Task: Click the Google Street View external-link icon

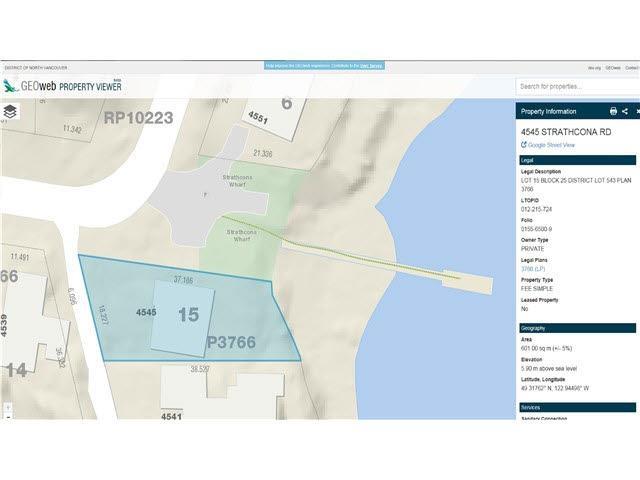Action: pos(523,145)
